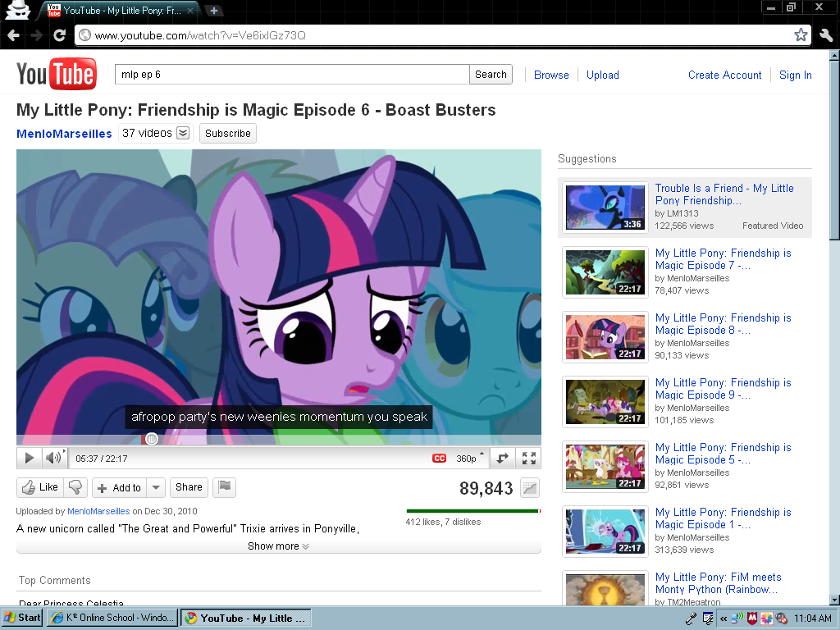Open MenloMarseilles link in the uploaded-by line

98,511
